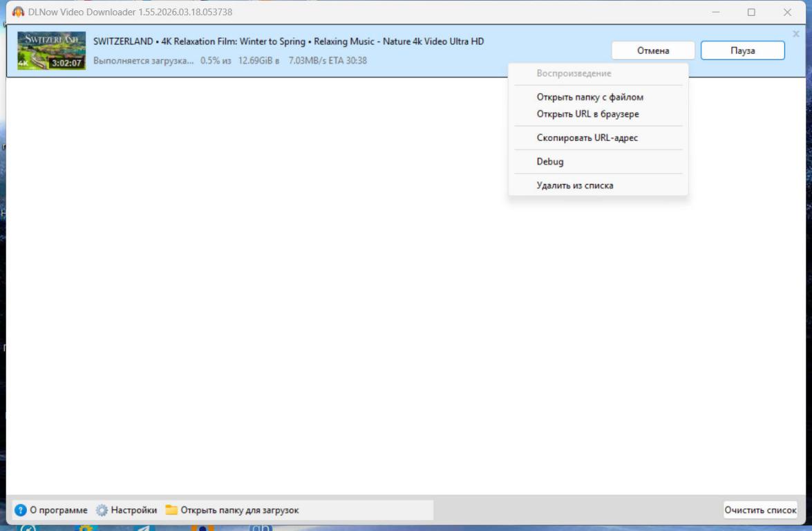Choose 'Удалить из списка' to remove download
This screenshot has width=812, height=531.
point(574,185)
